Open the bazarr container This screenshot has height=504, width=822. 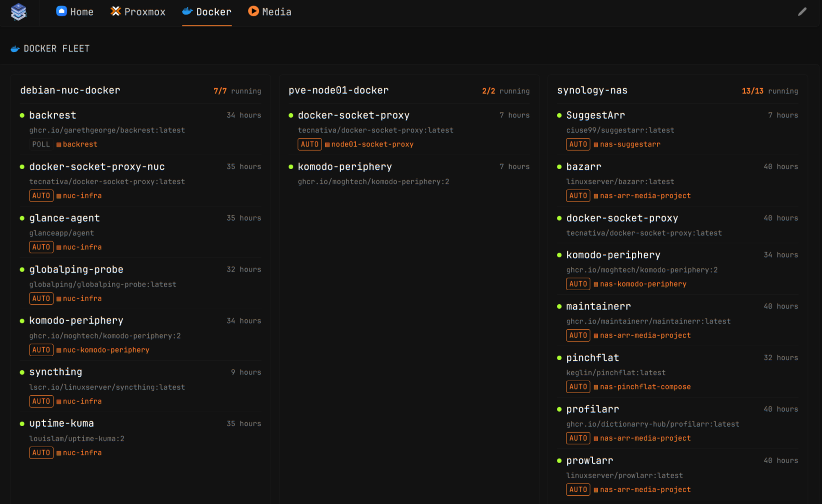tap(584, 166)
